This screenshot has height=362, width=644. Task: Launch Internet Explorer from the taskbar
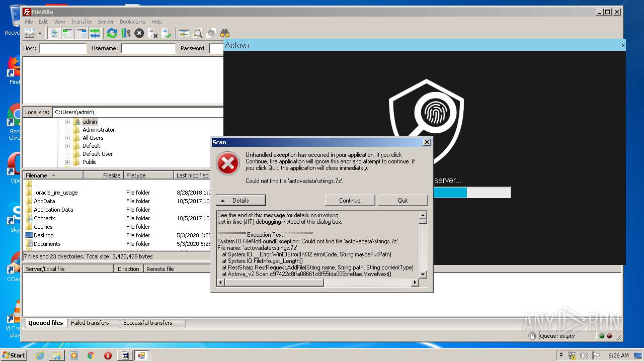point(40,355)
